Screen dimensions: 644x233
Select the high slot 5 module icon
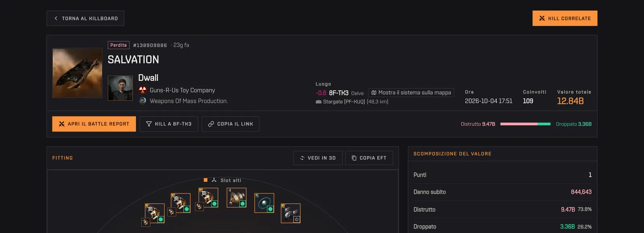[264, 203]
